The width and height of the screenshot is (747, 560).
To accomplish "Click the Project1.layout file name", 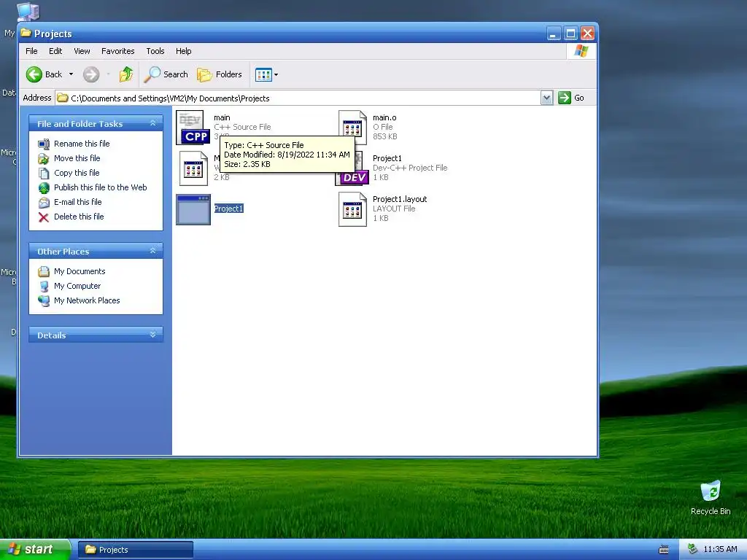I will point(400,199).
